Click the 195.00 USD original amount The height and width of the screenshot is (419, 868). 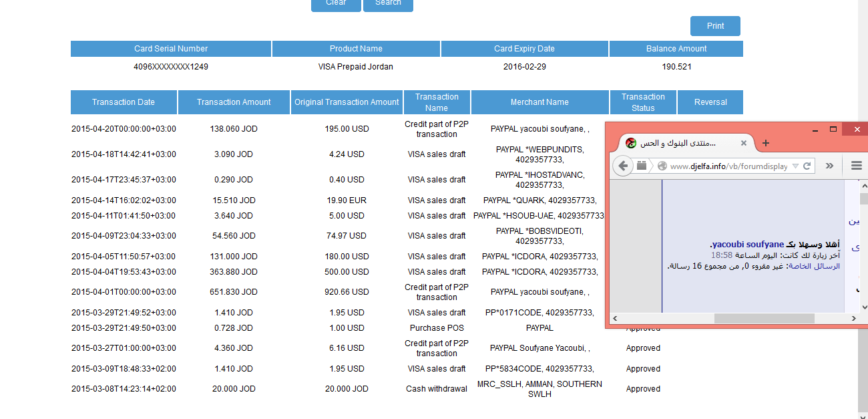tap(347, 129)
